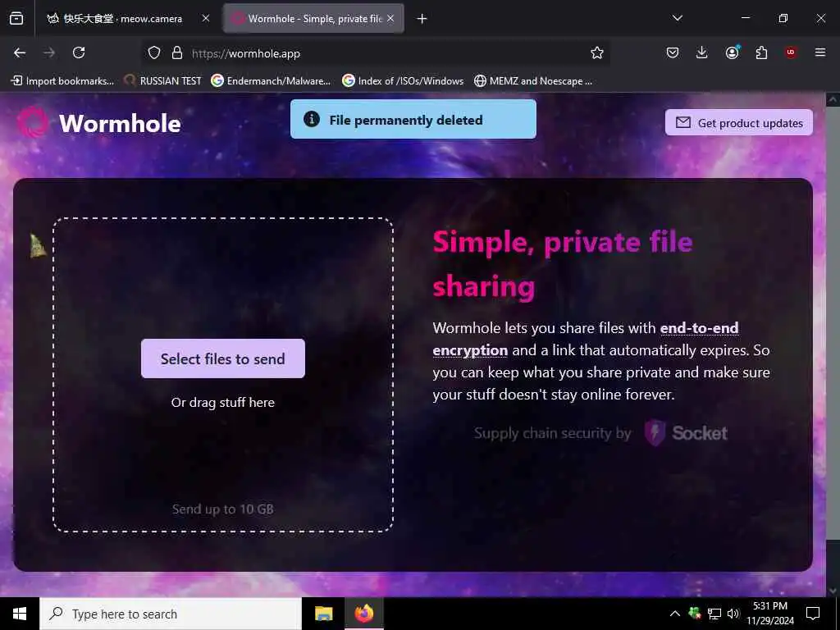The width and height of the screenshot is (840, 630).
Task: Open the Firefox application menu
Action: (x=820, y=52)
